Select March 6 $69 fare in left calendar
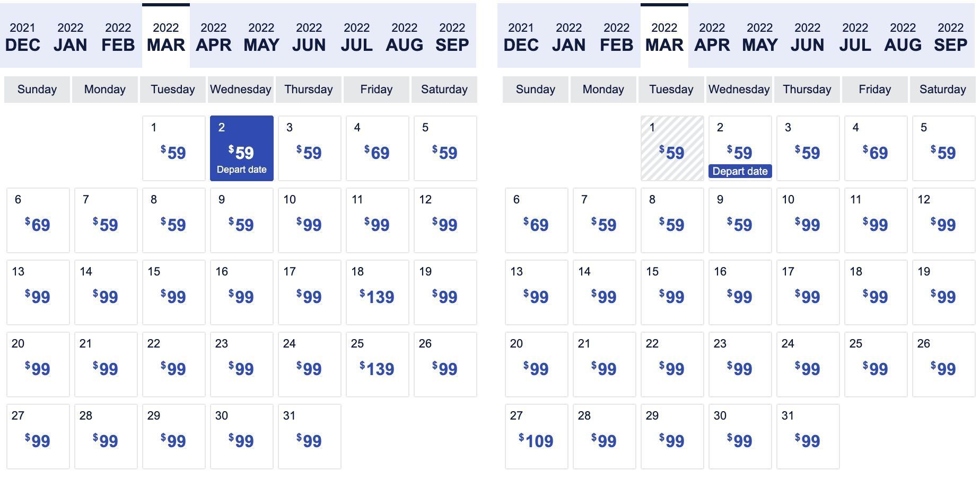The image size is (980, 480). click(x=38, y=220)
